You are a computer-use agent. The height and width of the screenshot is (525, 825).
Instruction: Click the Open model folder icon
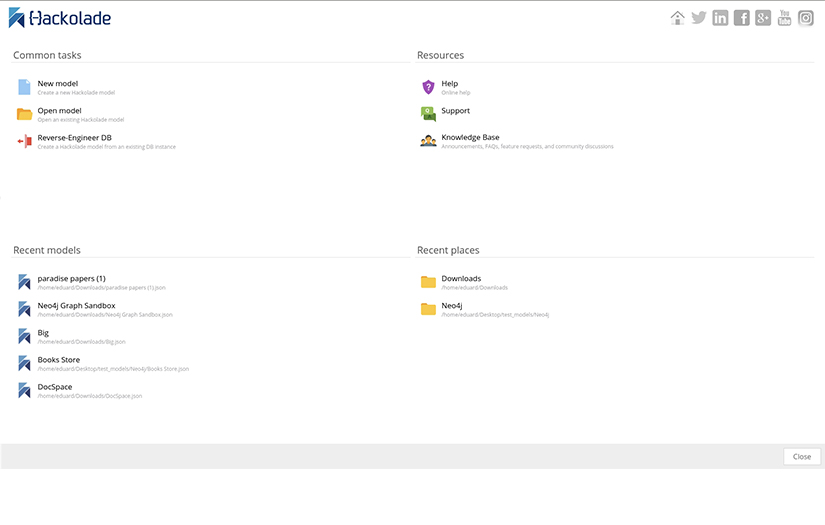coord(24,114)
